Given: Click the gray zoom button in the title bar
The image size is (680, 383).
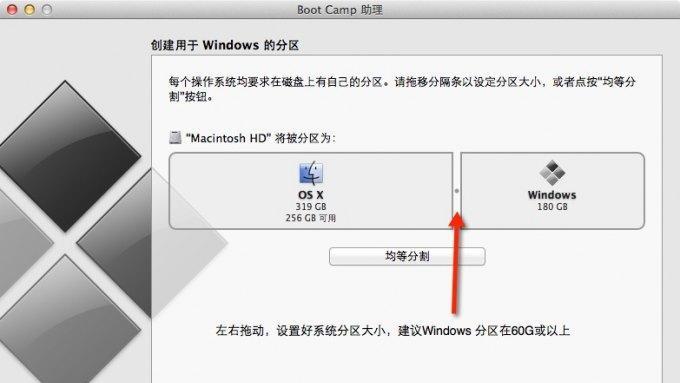Looking at the screenshot, I should point(47,9).
